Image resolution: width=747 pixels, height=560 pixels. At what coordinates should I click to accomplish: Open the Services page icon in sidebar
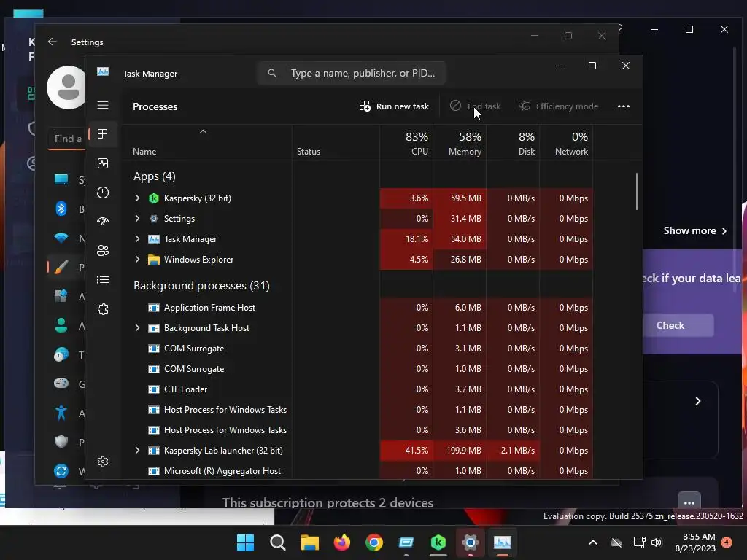[x=103, y=309]
